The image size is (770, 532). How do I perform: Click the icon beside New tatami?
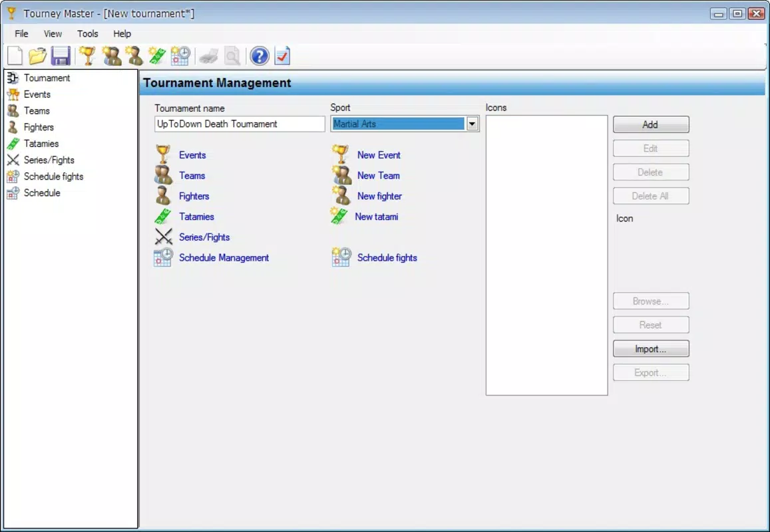point(339,216)
